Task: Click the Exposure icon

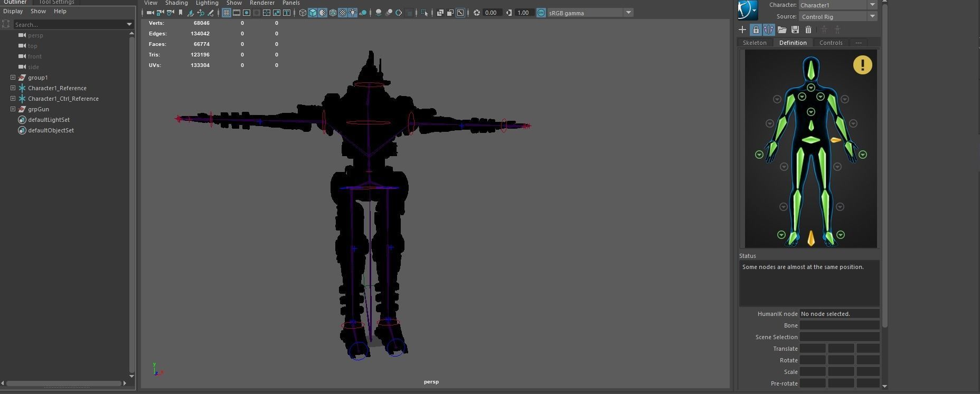Action: pyautogui.click(x=477, y=13)
